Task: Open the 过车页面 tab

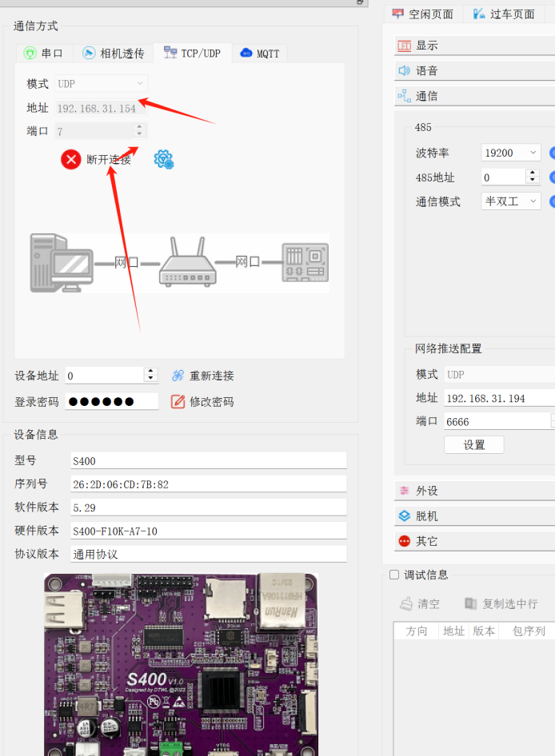Action: (504, 14)
